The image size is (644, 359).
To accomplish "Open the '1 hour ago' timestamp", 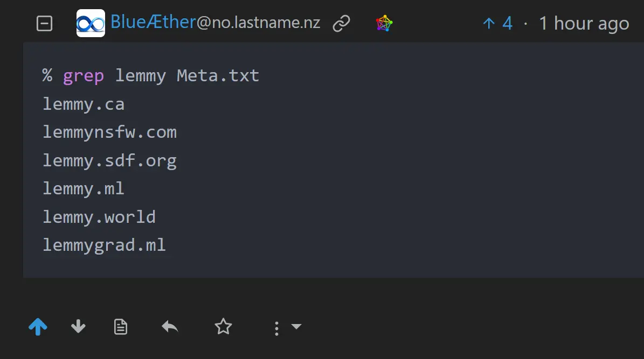I will pos(584,23).
